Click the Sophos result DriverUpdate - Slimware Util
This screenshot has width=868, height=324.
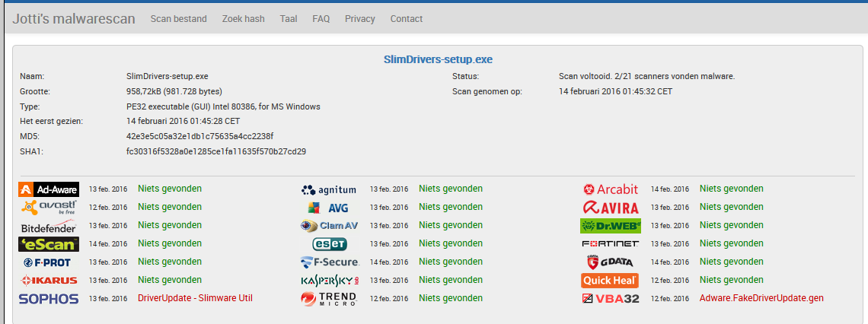(x=196, y=298)
